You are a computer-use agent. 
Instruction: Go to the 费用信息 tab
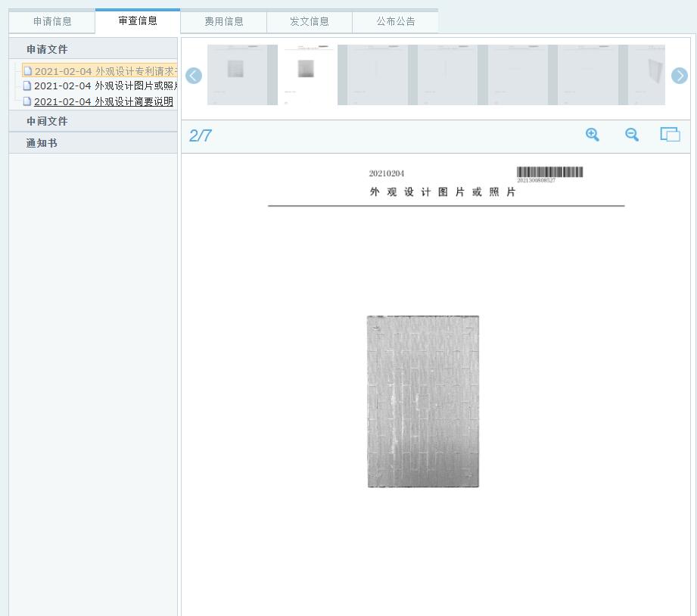[224, 21]
